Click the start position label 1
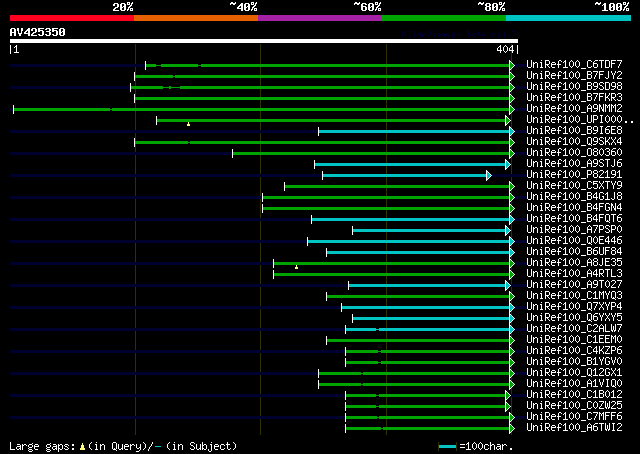 (x=16, y=49)
